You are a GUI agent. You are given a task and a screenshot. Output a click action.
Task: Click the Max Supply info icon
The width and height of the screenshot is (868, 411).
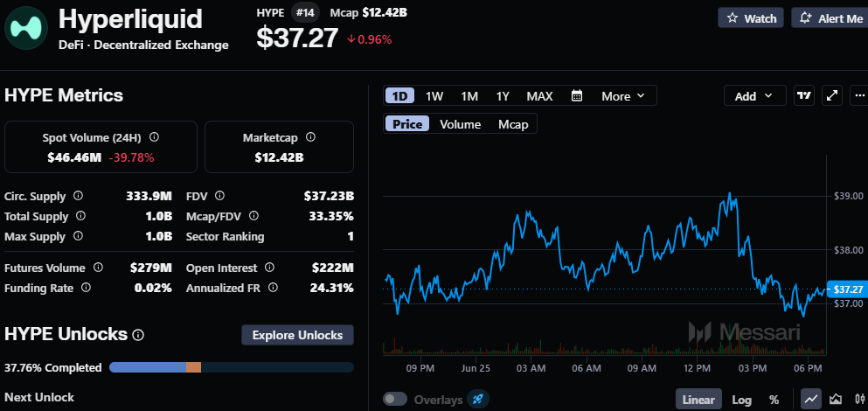(78, 236)
